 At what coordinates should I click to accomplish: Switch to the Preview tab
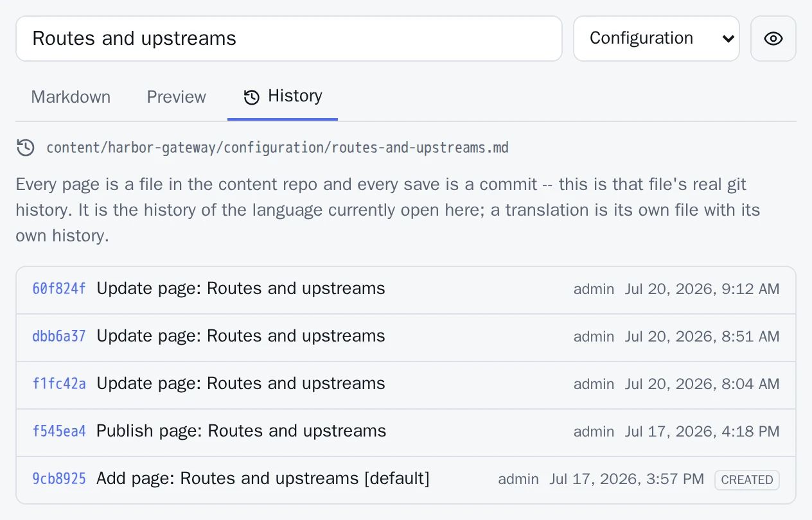pos(176,97)
